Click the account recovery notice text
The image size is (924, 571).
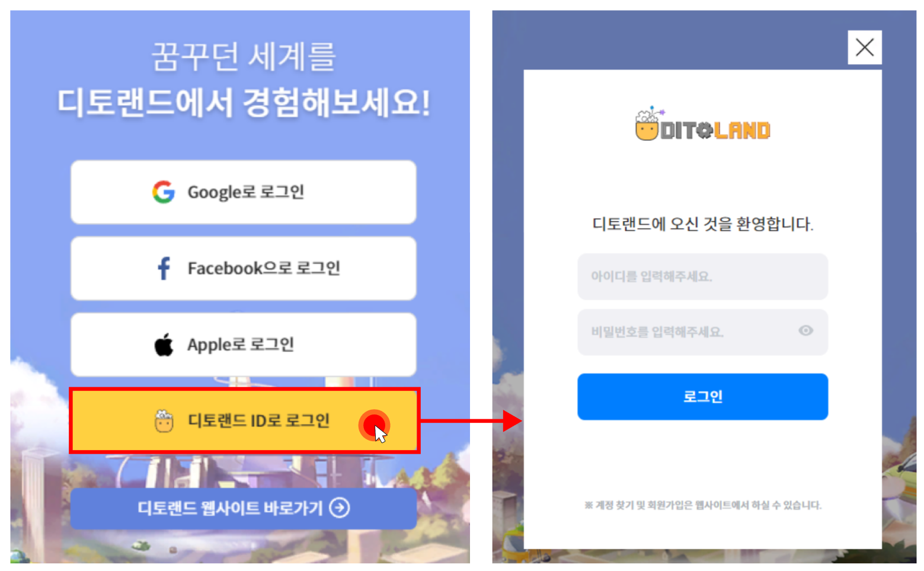pyautogui.click(x=703, y=505)
